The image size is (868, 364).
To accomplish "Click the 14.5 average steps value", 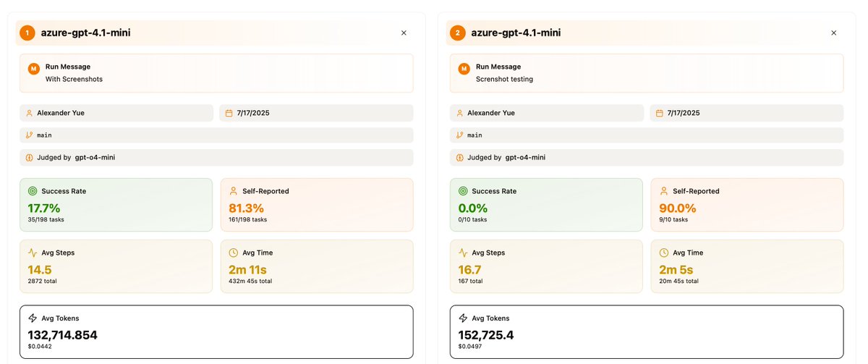I will coord(41,270).
